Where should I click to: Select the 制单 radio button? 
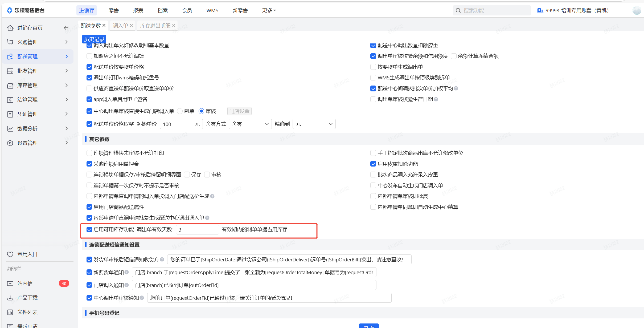180,111
